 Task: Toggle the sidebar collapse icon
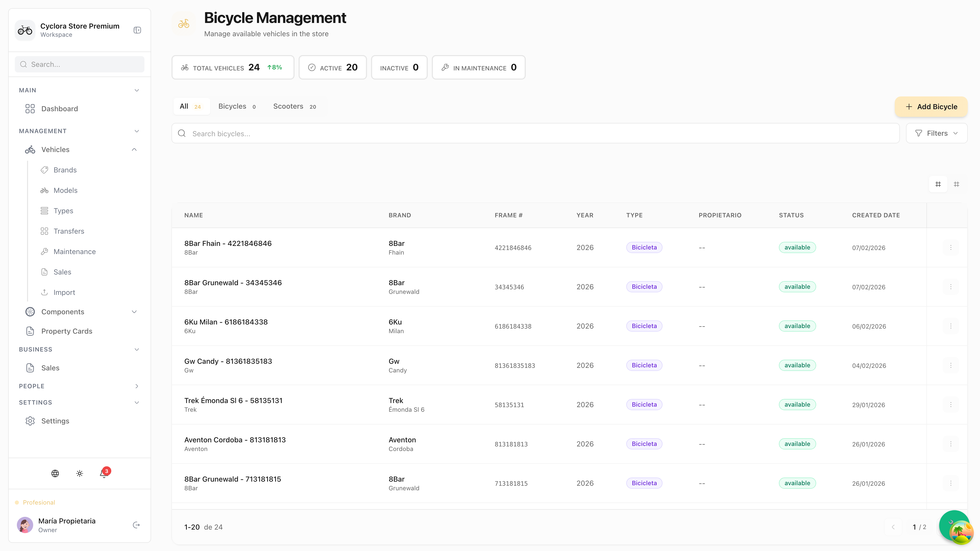(137, 30)
